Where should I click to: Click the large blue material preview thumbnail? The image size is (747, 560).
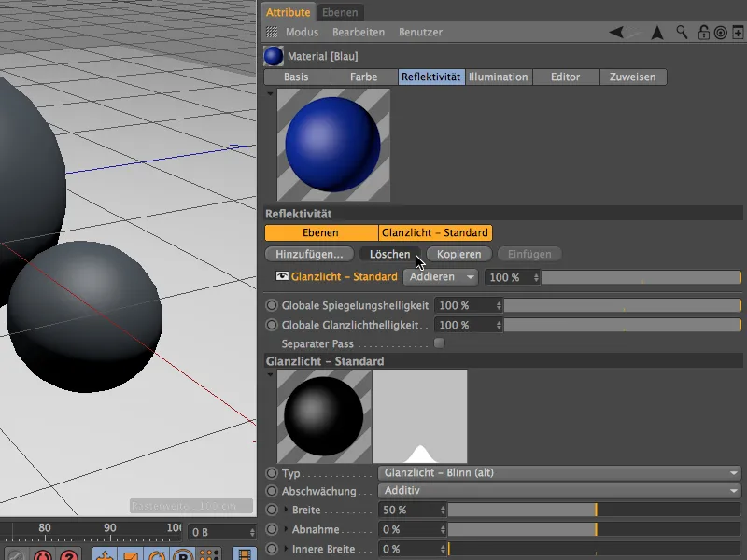333,145
